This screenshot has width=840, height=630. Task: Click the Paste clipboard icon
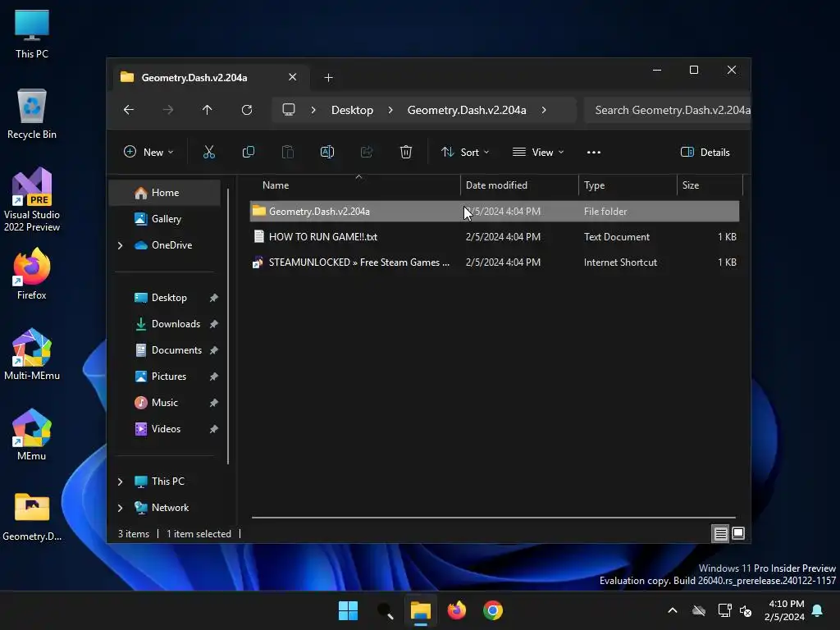(288, 152)
